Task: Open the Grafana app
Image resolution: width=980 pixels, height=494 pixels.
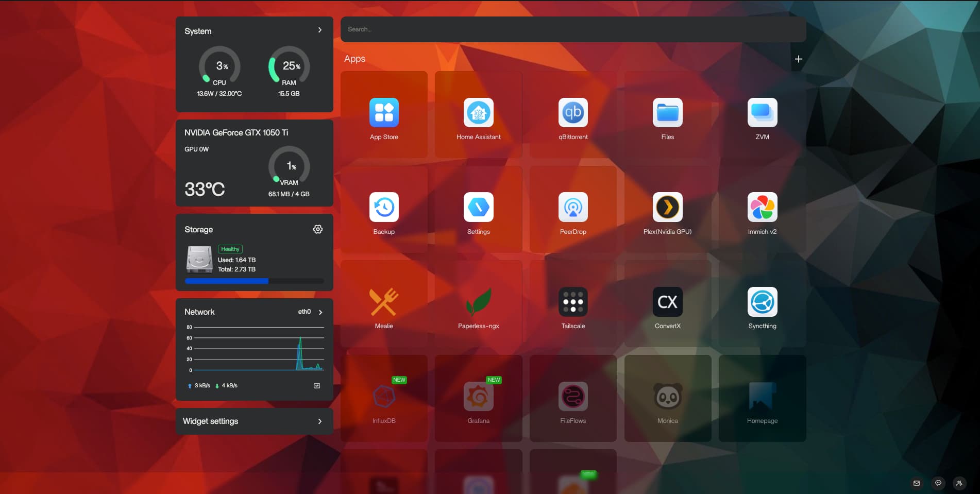Action: [x=478, y=397]
